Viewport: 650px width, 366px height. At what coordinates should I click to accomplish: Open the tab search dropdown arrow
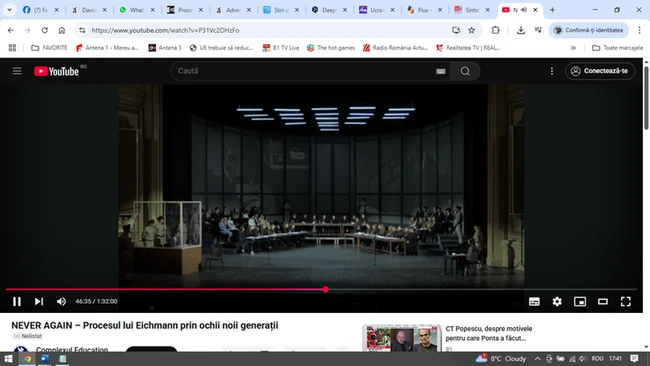pos(9,10)
